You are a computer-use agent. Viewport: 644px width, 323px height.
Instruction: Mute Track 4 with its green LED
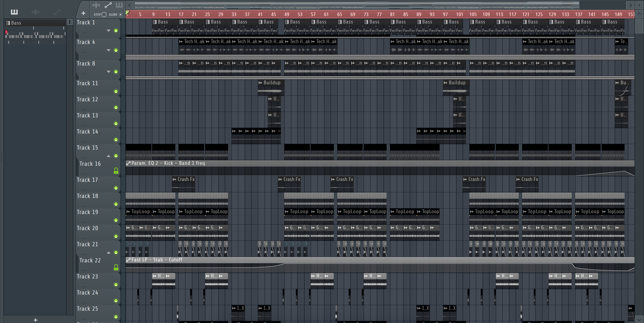click(116, 50)
